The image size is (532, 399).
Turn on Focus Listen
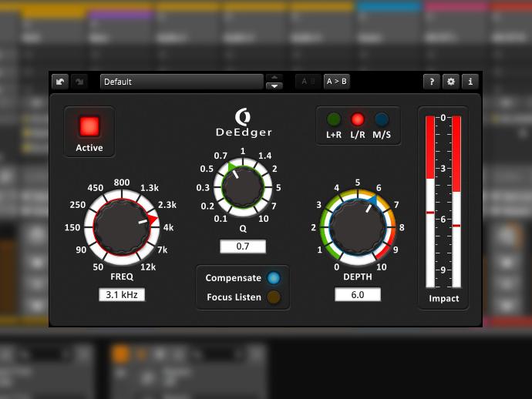pyautogui.click(x=274, y=297)
